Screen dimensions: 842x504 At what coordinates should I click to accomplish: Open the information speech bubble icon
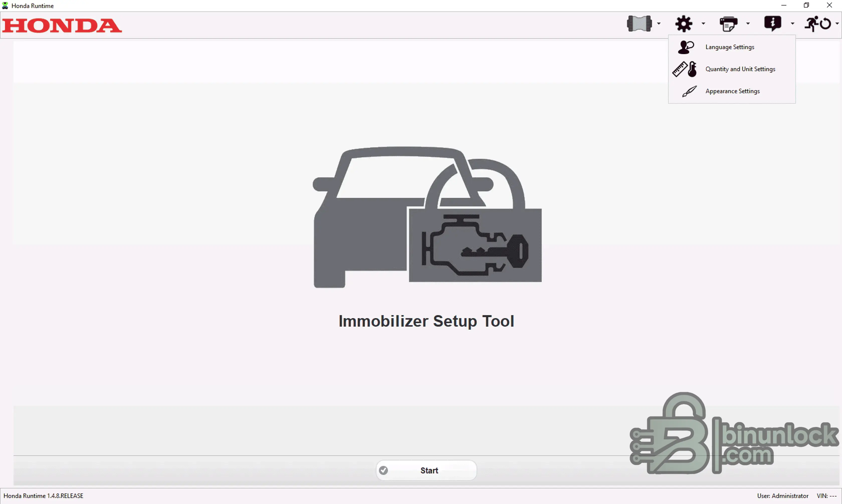click(x=773, y=24)
